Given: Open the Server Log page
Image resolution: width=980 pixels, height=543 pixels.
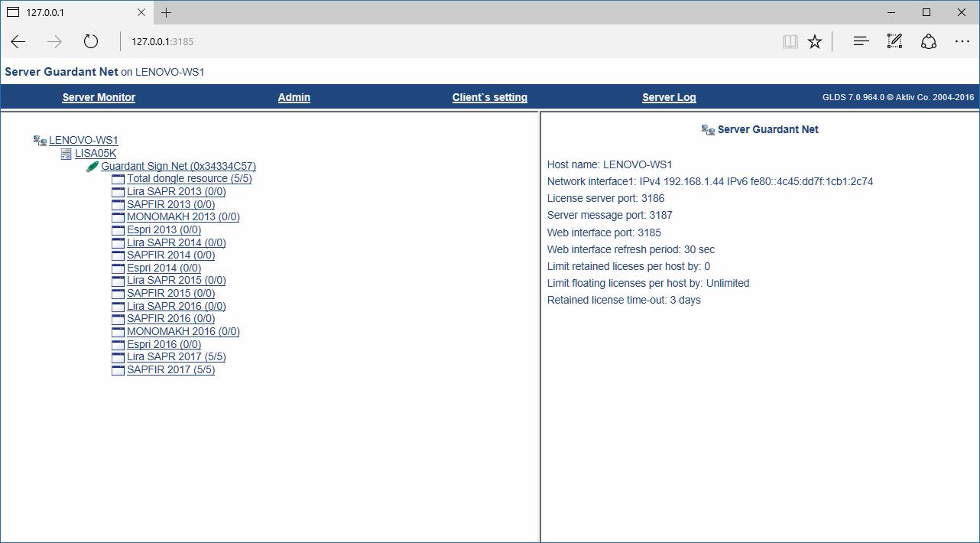Looking at the screenshot, I should 669,97.
